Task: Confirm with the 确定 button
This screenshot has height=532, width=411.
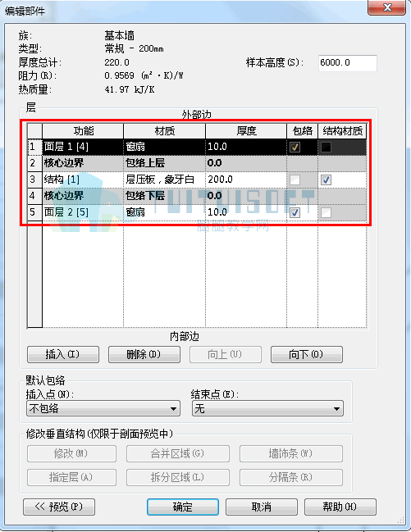Action: [x=183, y=507]
